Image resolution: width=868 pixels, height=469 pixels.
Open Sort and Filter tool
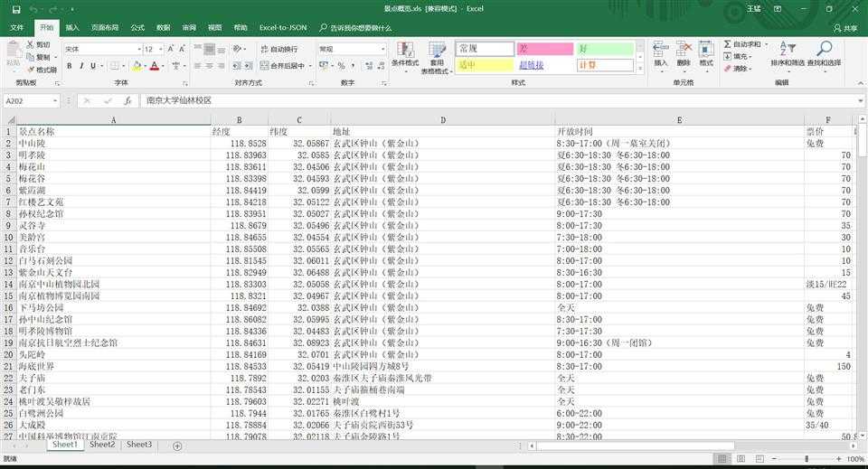(x=788, y=48)
